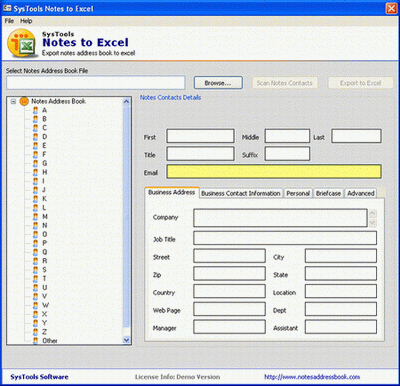Click the Job Title field
Screen dimensions: 400x386
285,238
